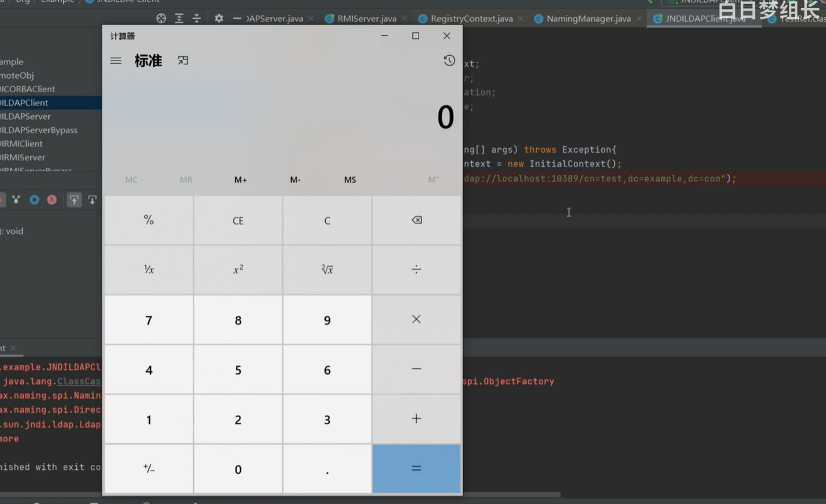This screenshot has height=504, width=826.
Task: Open project panel settings gear
Action: coord(219,19)
